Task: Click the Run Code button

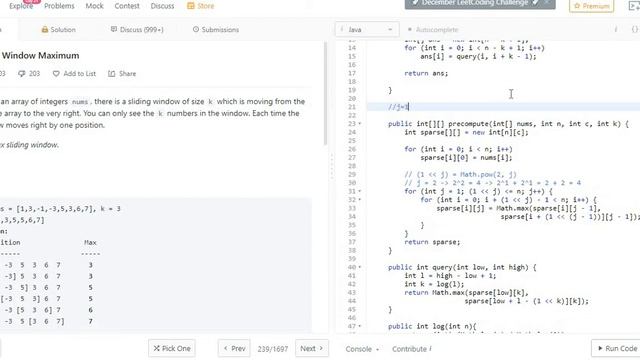Action: click(616, 348)
